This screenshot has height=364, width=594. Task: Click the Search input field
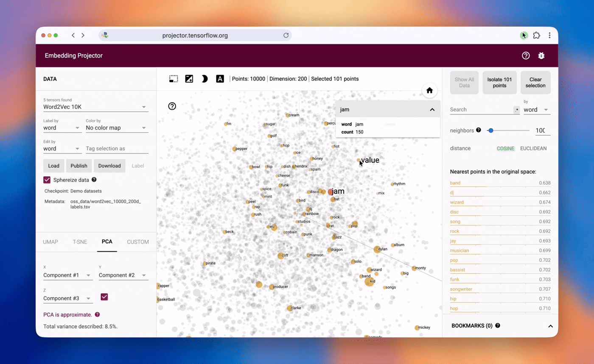click(481, 110)
